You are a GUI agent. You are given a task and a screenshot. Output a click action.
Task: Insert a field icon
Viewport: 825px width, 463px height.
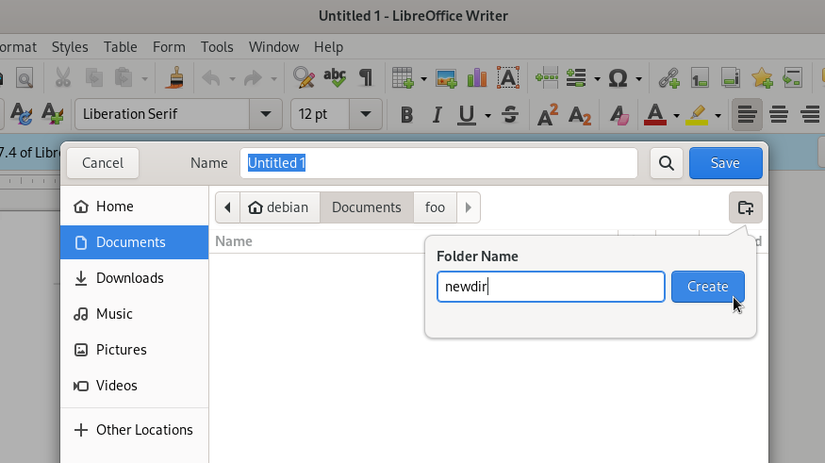[576, 78]
